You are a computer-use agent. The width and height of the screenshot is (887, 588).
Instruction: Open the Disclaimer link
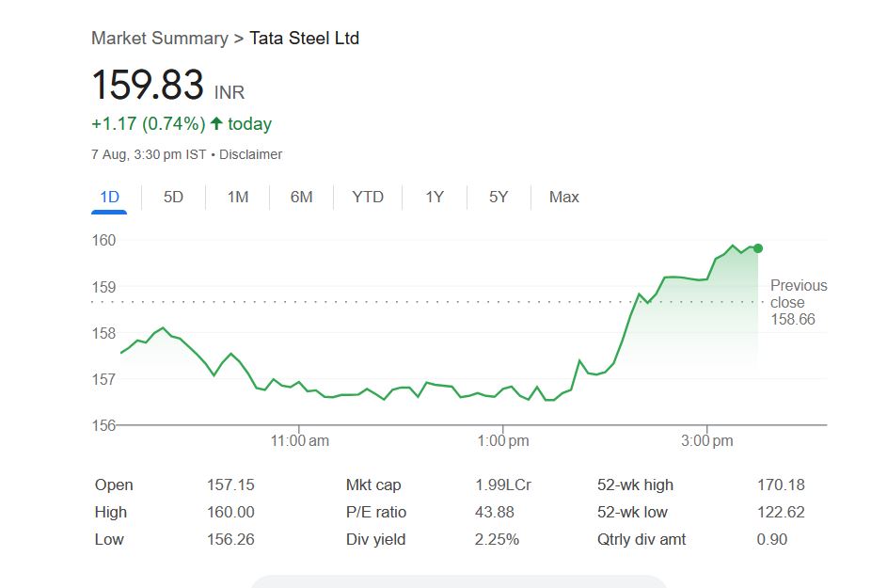click(250, 154)
